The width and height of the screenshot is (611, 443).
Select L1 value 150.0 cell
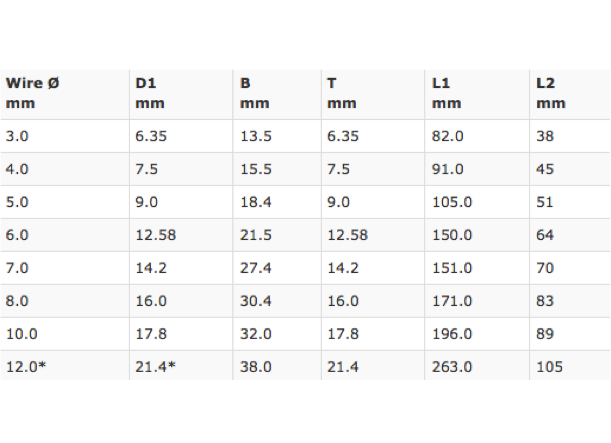[451, 235]
